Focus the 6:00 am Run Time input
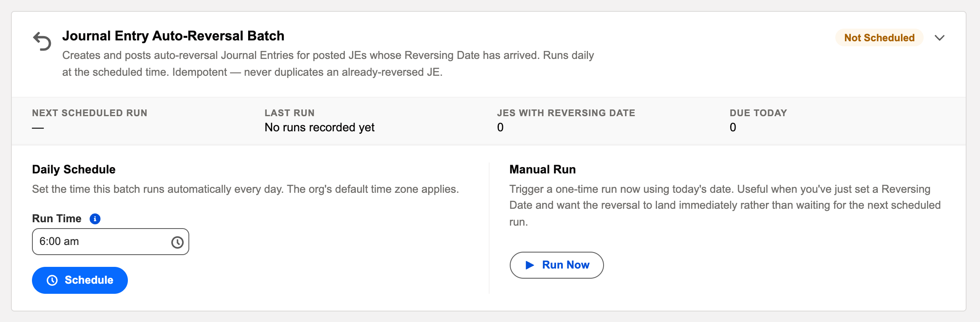The image size is (980, 322). (111, 242)
